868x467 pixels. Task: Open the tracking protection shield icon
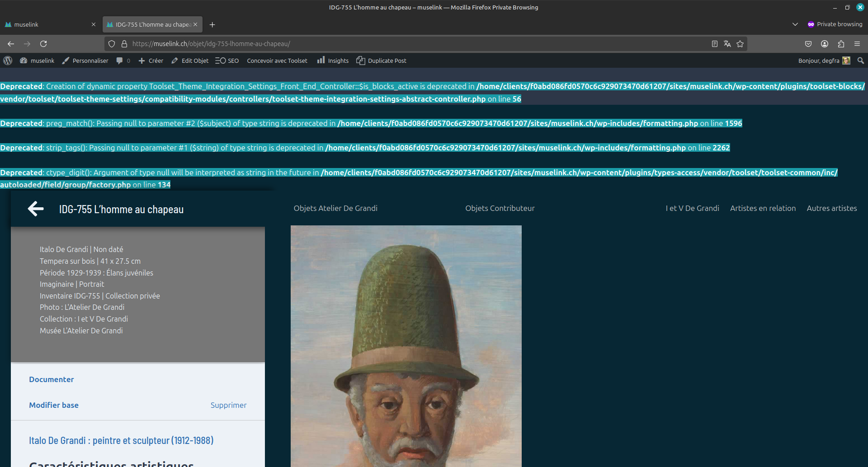112,44
